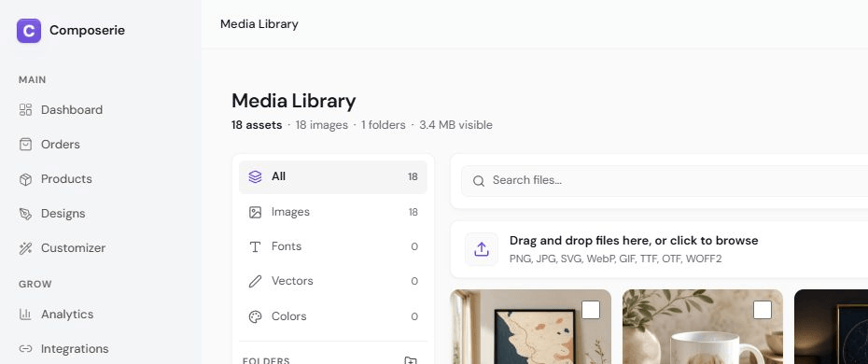Click the search magnifier icon
Viewport: 868px width, 364px height.
point(479,181)
